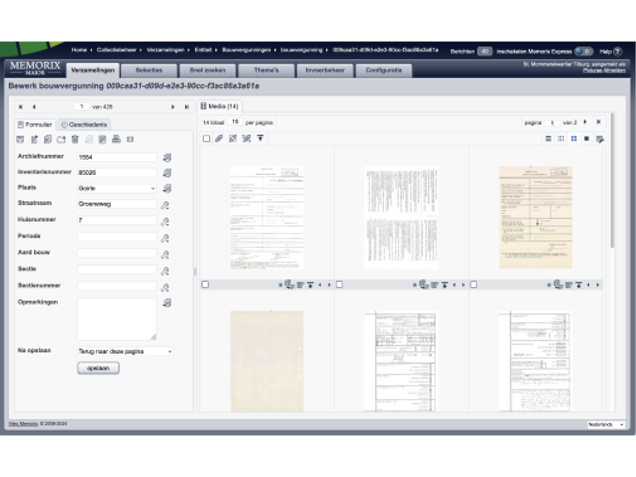Click the icon beside the Opmerkingen textarea
The image size is (636, 477).
167,303
